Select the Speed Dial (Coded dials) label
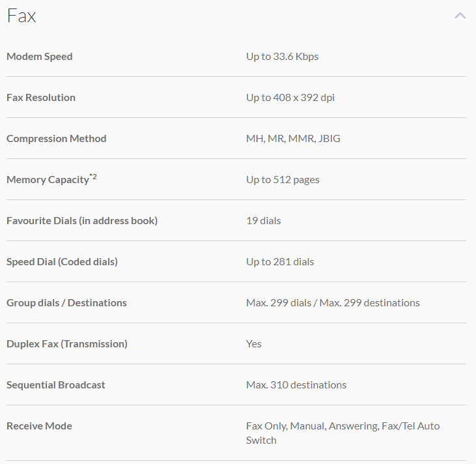 click(62, 262)
